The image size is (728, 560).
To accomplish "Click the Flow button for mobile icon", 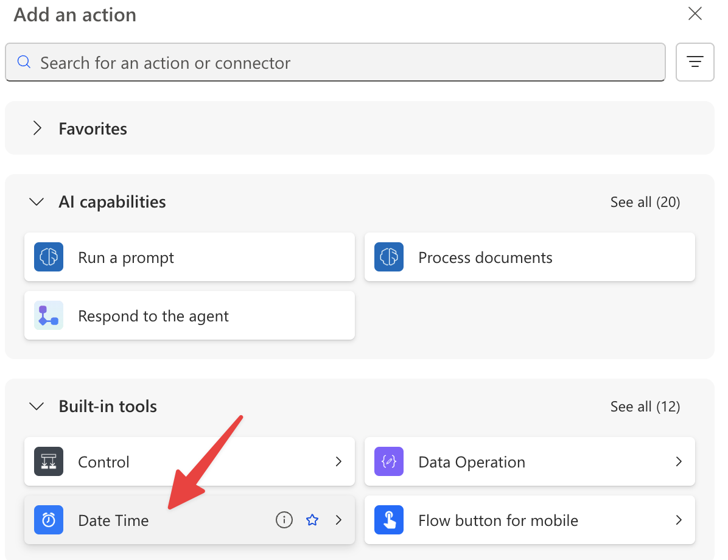I will (389, 520).
